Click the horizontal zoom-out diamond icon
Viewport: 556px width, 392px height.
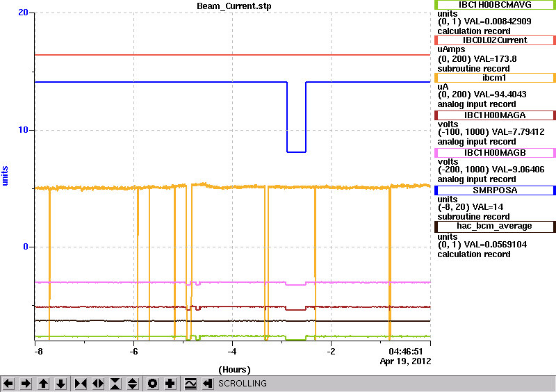tap(98, 384)
